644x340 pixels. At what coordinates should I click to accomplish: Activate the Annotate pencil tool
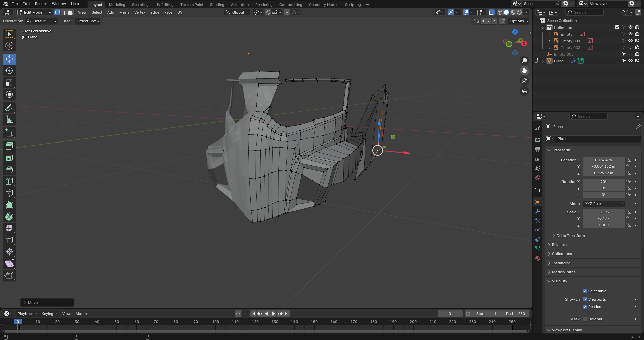9,108
